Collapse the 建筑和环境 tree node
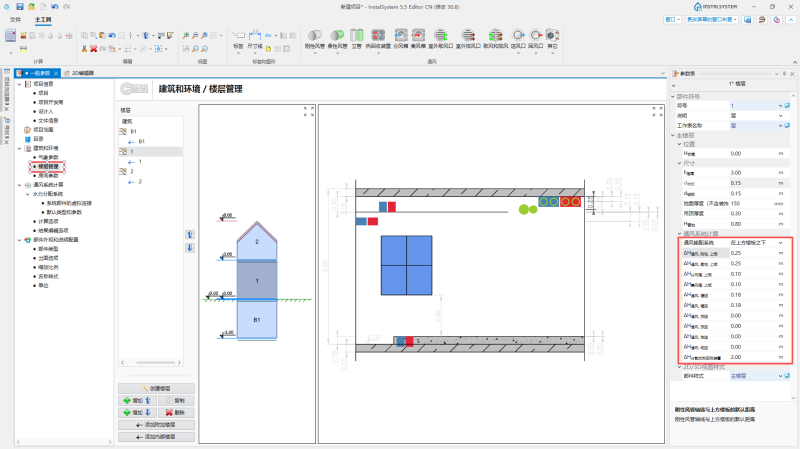This screenshot has height=449, width=800. pyautogui.click(x=19, y=148)
